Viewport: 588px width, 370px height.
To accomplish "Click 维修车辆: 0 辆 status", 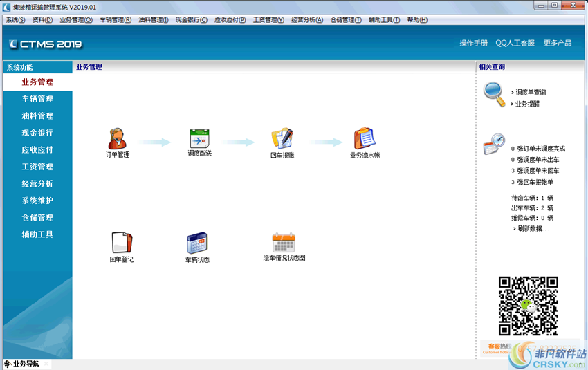I will point(532,218).
